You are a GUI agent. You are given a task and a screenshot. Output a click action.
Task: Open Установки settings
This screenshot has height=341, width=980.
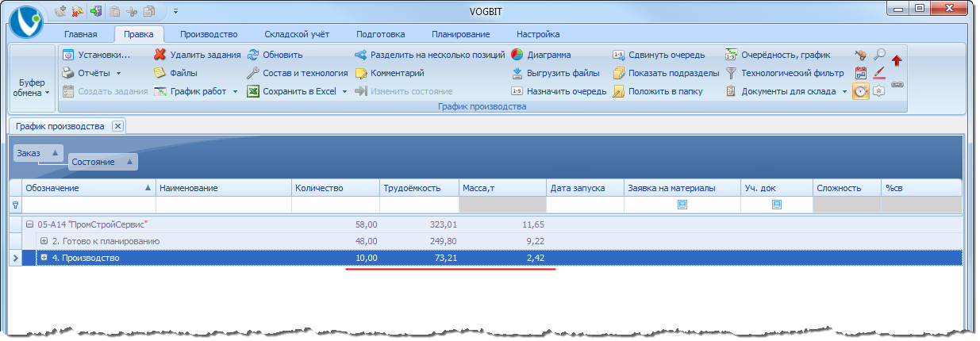(x=96, y=55)
